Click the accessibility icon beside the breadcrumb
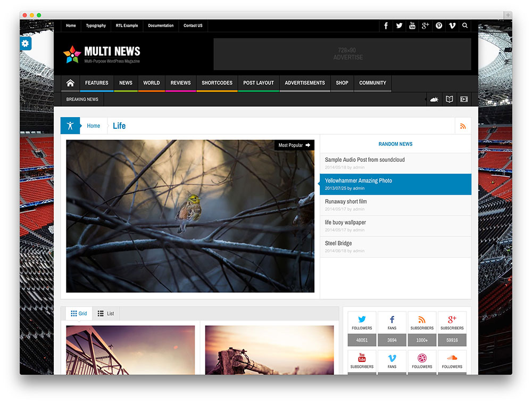Screen dimensions: 532x403 70,125
